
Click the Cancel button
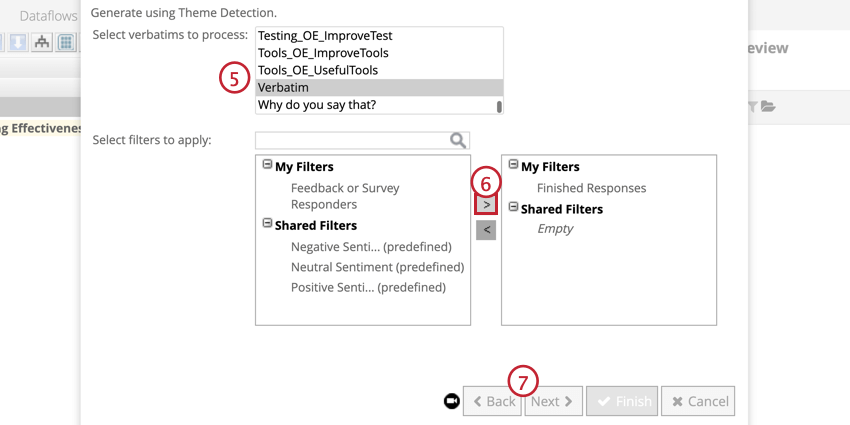(698, 401)
